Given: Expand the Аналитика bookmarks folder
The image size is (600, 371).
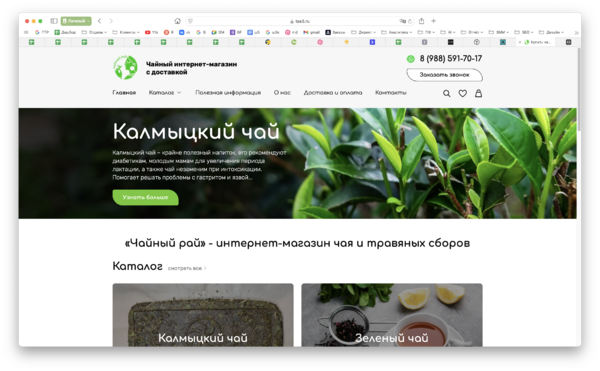Looking at the screenshot, I should (x=396, y=33).
